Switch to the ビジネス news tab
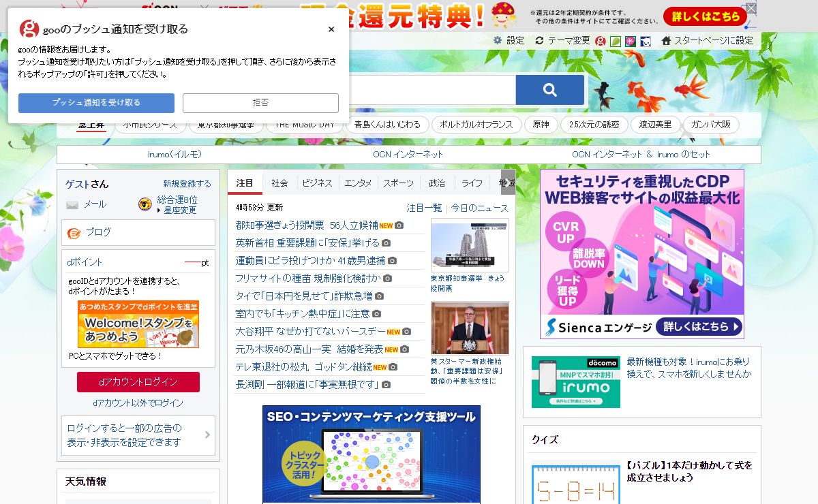 [x=317, y=183]
